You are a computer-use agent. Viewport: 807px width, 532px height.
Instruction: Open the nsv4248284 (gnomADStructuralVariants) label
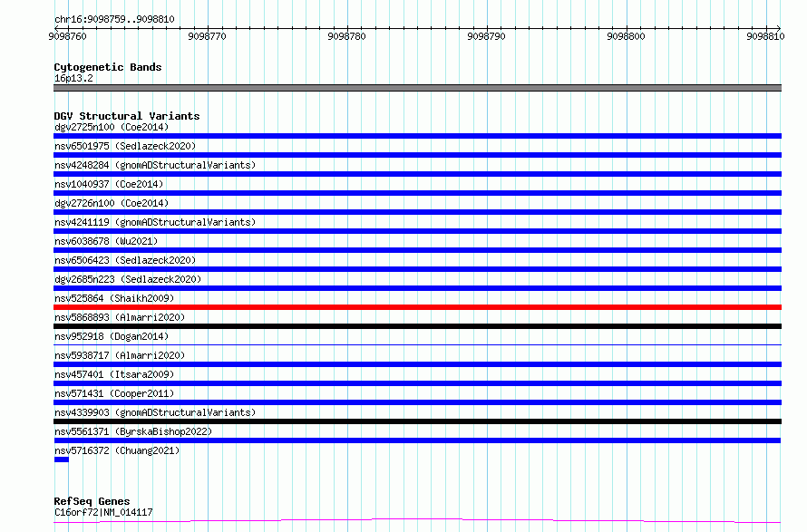(155, 165)
